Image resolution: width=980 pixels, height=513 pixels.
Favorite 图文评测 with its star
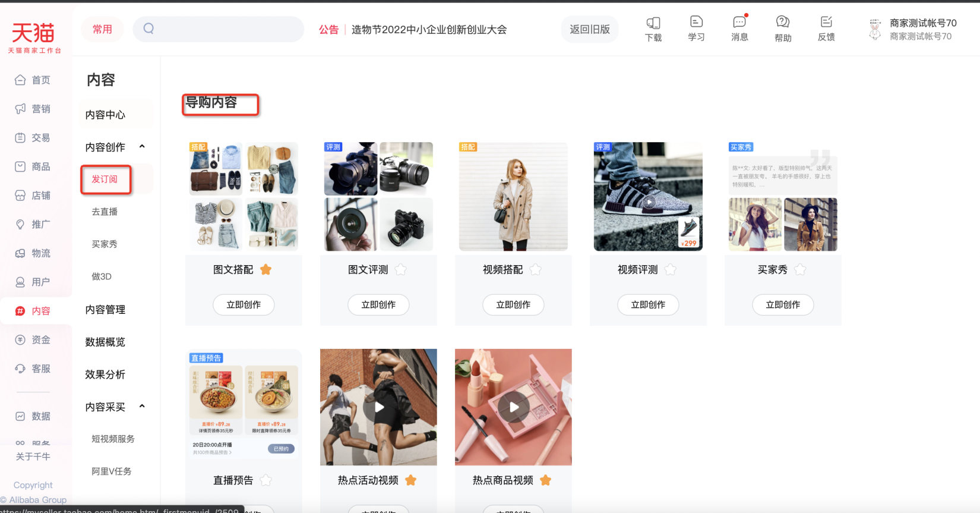[401, 270]
